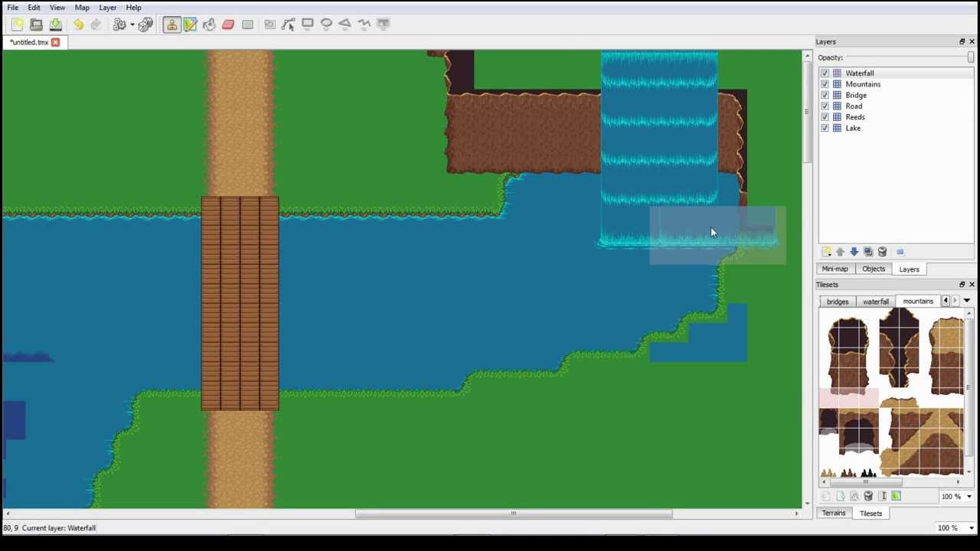980x551 pixels.
Task: Click the Open file icon
Action: pos(36,24)
